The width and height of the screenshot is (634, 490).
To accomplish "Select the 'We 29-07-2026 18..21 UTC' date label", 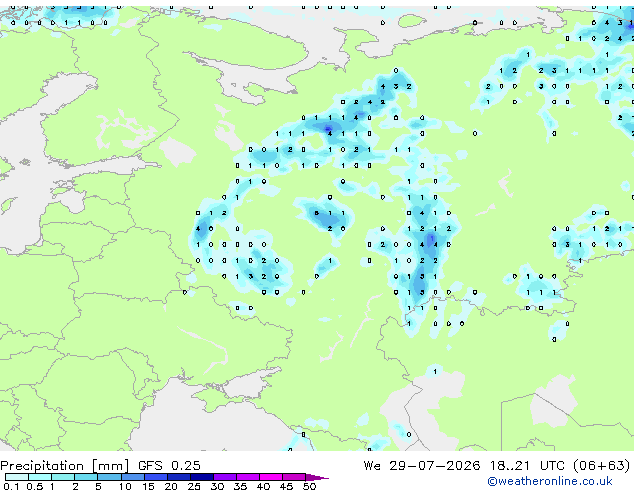I will [464, 466].
